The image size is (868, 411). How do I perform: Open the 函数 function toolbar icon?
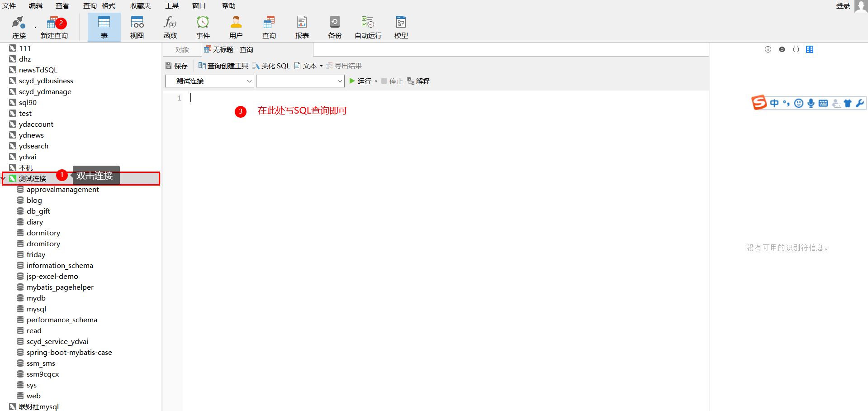click(170, 27)
